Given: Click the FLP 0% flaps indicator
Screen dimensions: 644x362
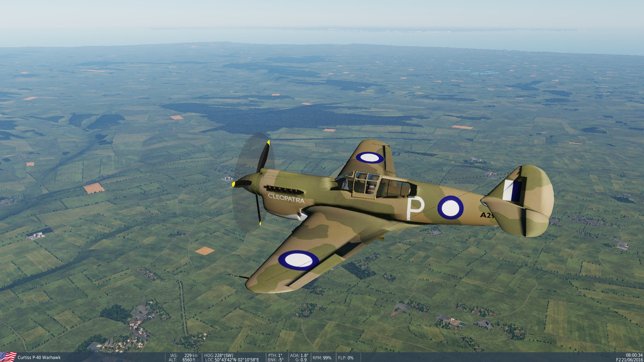Looking at the screenshot, I should click(347, 358).
